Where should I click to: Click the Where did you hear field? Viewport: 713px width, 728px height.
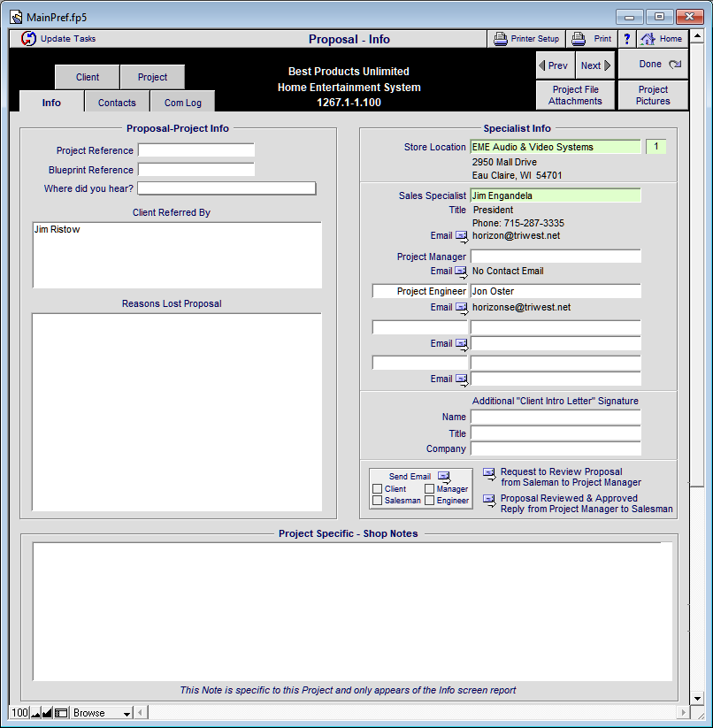226,188
